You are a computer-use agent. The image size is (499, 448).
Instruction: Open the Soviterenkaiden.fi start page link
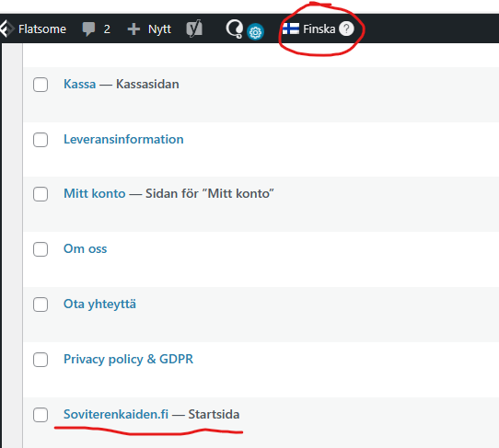click(x=116, y=414)
